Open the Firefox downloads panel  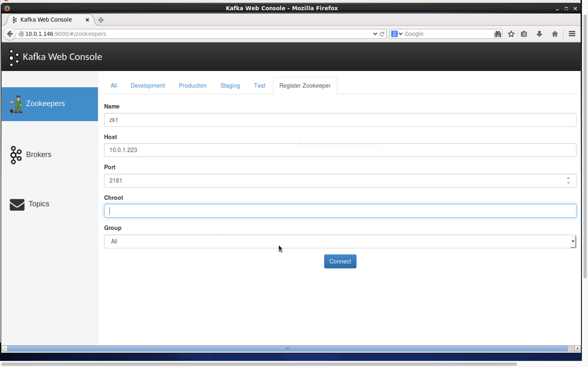tap(539, 34)
